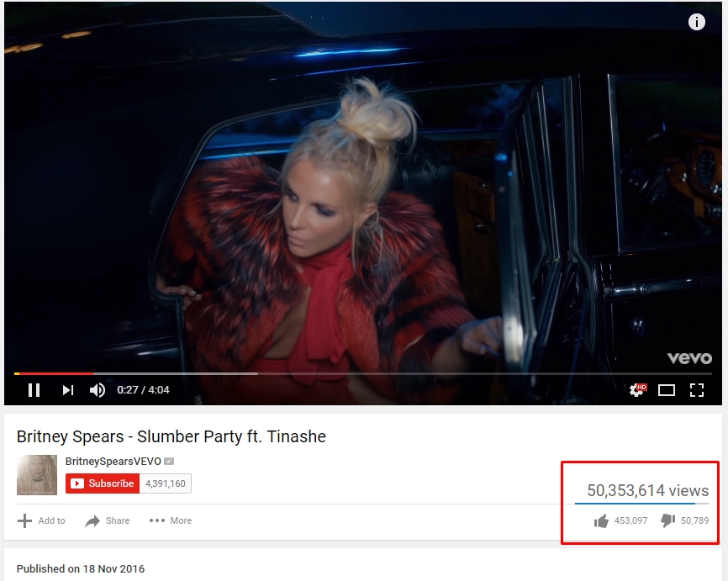The image size is (728, 581).
Task: Switch to theater mode
Action: click(x=667, y=390)
